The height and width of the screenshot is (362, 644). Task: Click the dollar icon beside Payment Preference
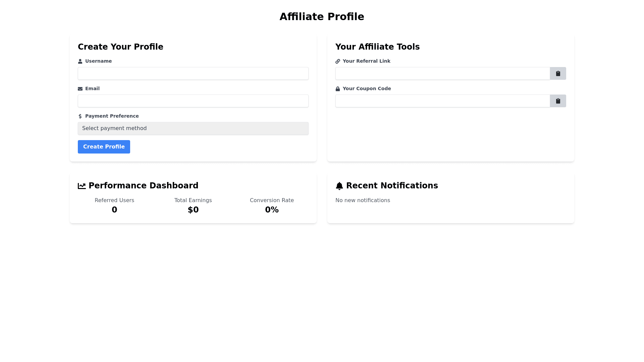[x=80, y=116]
